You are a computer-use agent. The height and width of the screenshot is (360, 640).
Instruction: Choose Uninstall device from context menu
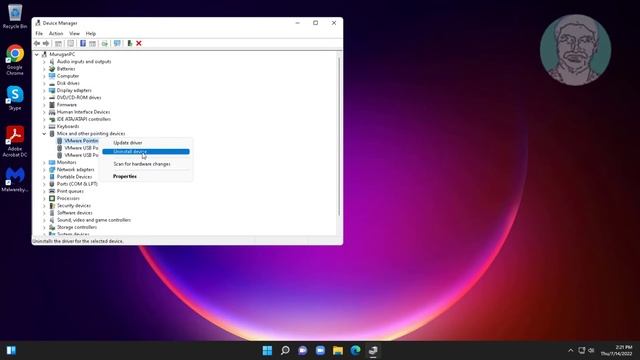[146, 151]
